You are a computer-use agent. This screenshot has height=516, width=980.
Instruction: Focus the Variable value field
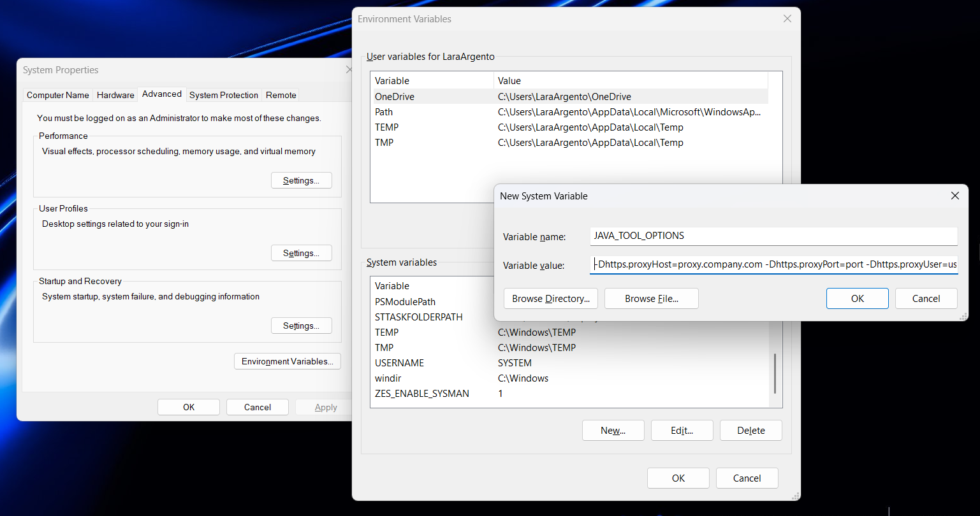click(773, 264)
